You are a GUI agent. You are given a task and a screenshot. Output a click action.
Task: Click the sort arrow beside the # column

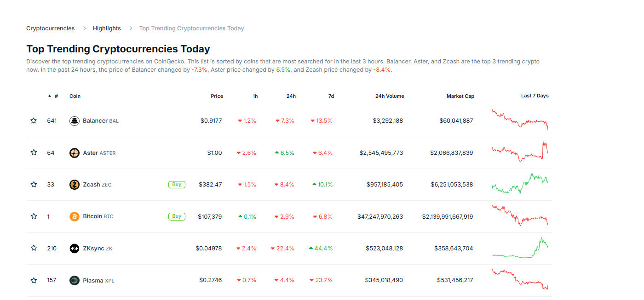tap(49, 96)
